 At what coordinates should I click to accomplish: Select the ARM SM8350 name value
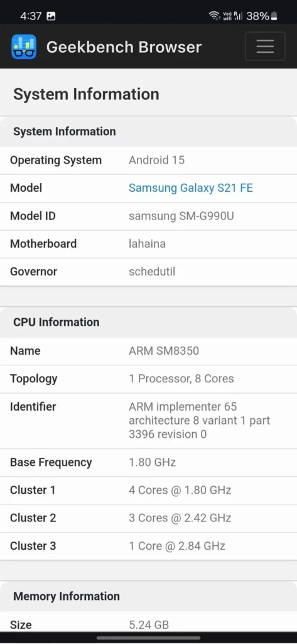(x=164, y=351)
